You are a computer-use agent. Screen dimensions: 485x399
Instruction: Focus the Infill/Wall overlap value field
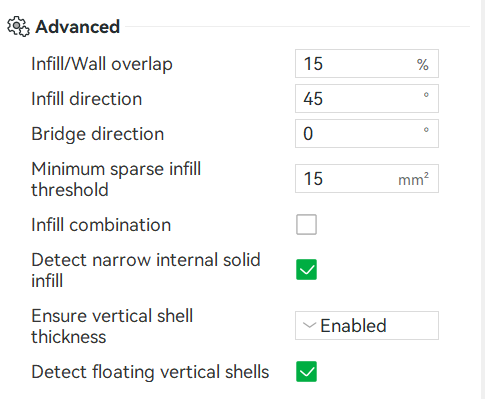[x=367, y=64]
